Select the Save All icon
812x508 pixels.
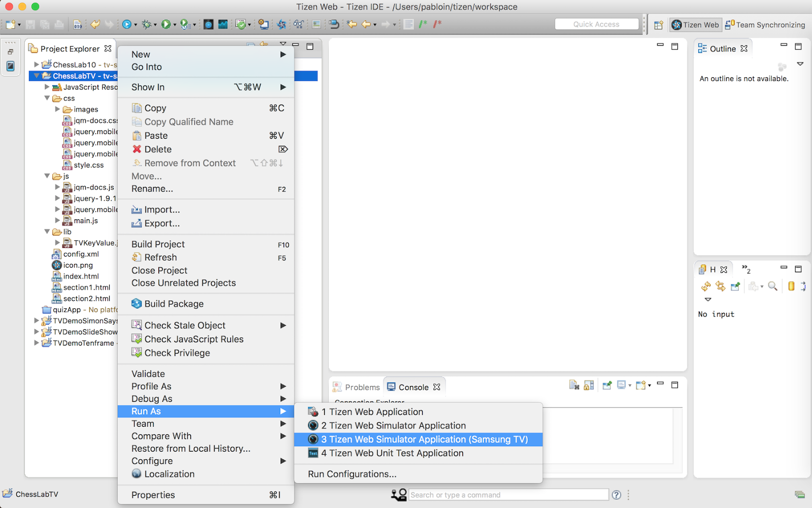tap(45, 24)
